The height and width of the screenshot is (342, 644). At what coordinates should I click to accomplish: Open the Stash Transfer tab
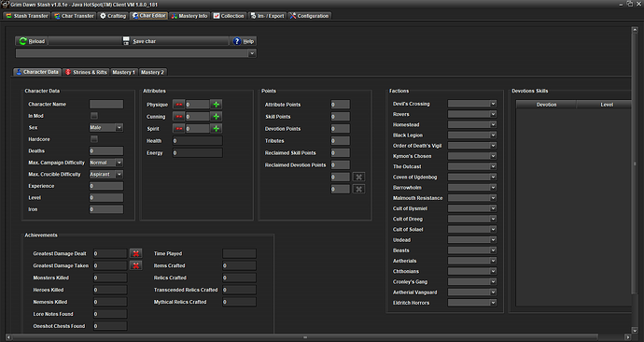pos(27,16)
